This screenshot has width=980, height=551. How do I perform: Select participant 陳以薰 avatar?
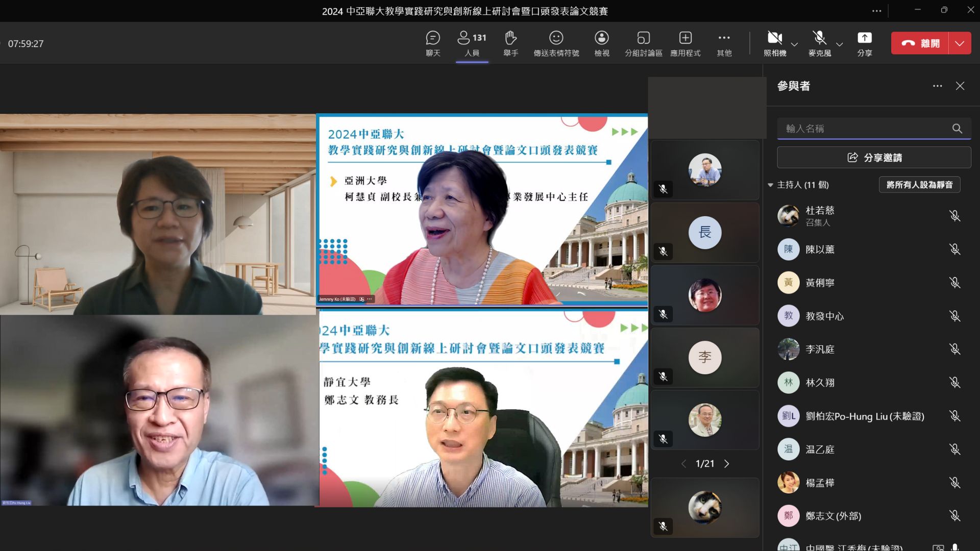(788, 249)
